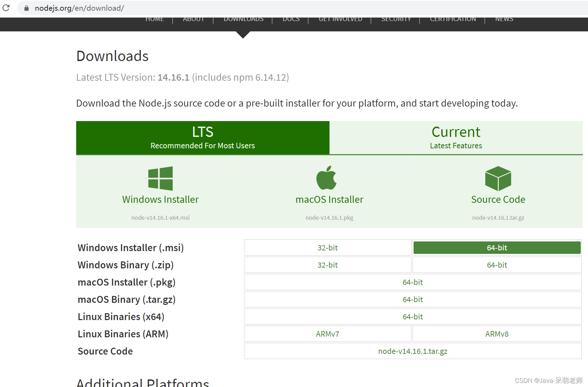Download Linux Binaries ARMv7
This screenshot has height=387, width=588.
327,334
